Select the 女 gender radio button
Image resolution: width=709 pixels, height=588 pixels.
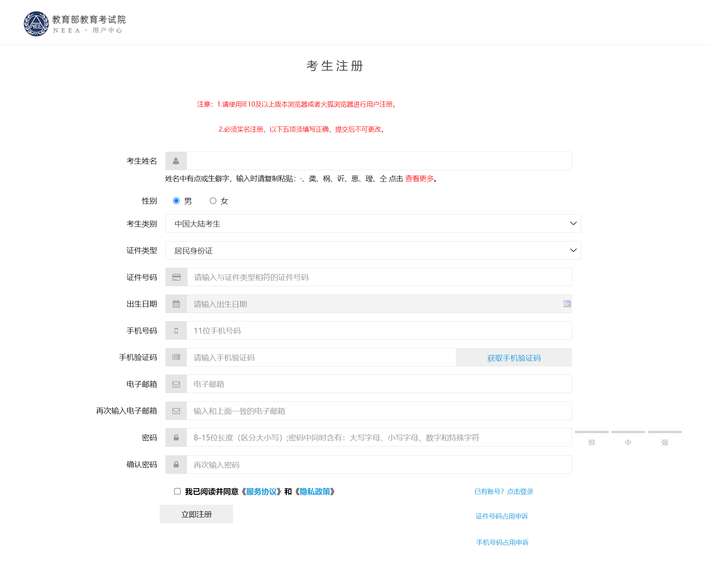(x=213, y=201)
